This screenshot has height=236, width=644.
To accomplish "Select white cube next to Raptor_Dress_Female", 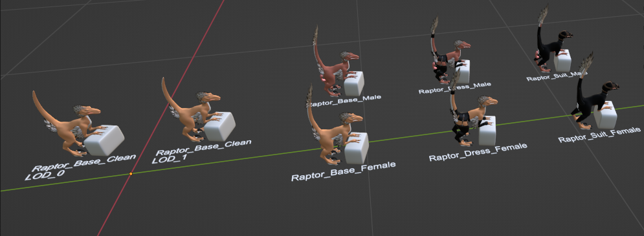I will 487,131.
